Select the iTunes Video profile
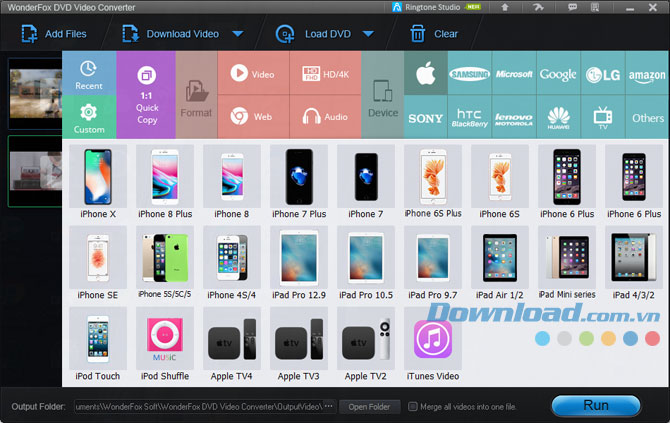Screen dimensions: 670x423 433,344
